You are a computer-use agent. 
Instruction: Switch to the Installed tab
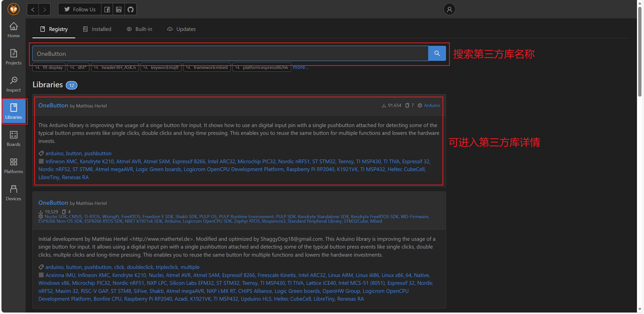tap(97, 29)
